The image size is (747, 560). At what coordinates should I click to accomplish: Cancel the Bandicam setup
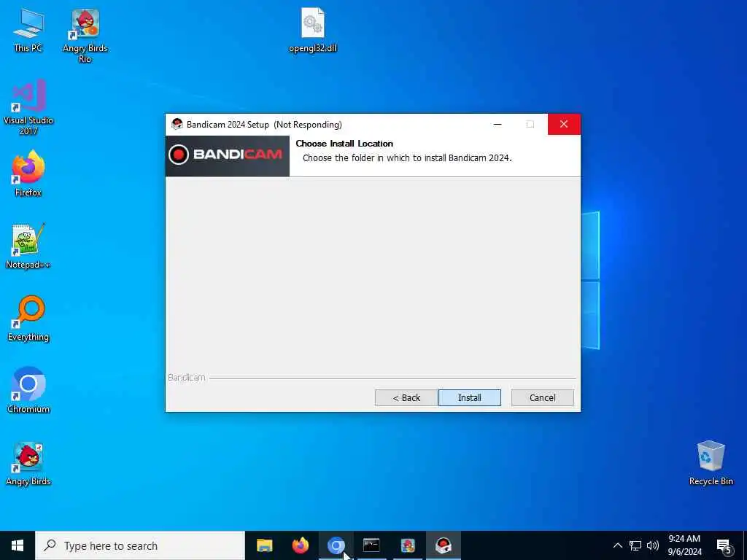542,398
